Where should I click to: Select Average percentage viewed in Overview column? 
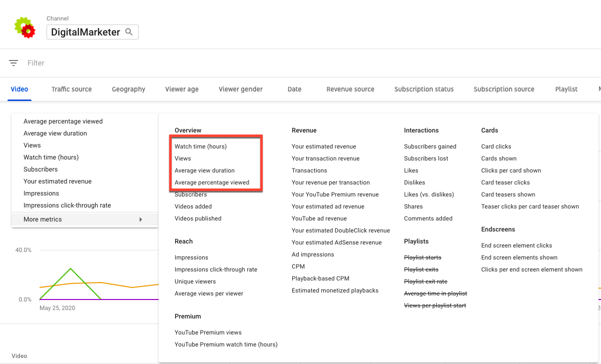point(212,182)
